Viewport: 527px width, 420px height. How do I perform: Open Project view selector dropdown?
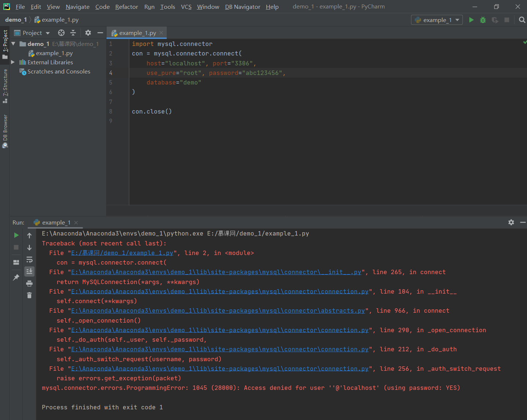click(x=32, y=33)
